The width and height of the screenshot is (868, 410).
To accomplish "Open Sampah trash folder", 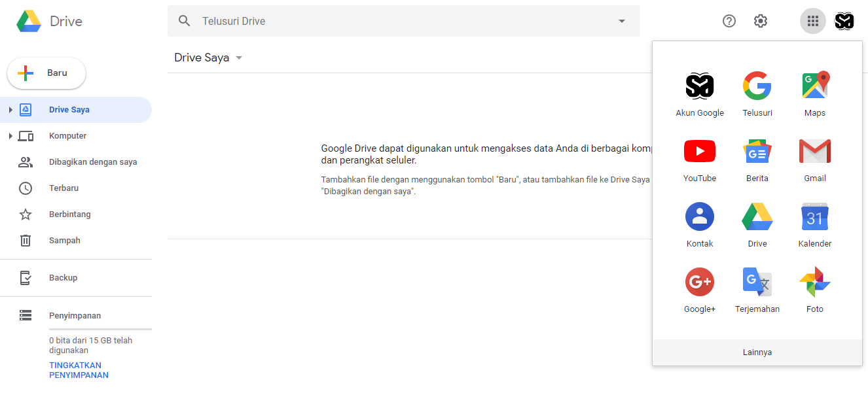I will tap(76, 241).
